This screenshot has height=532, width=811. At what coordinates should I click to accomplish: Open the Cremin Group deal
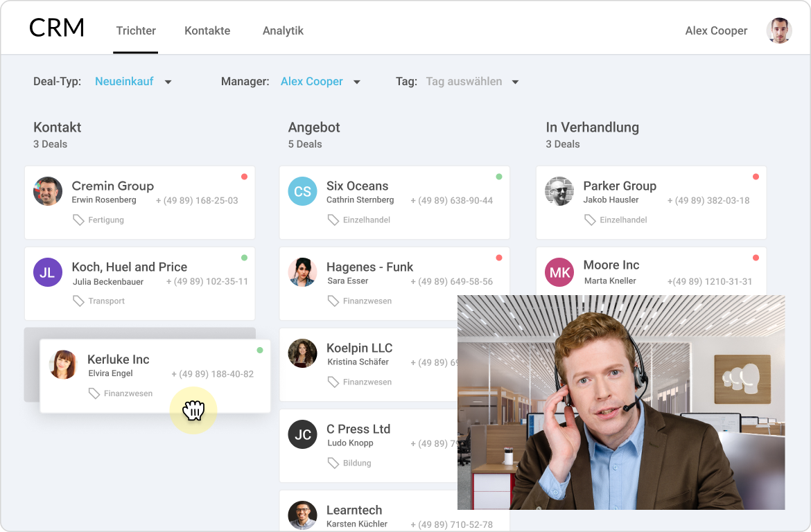139,203
